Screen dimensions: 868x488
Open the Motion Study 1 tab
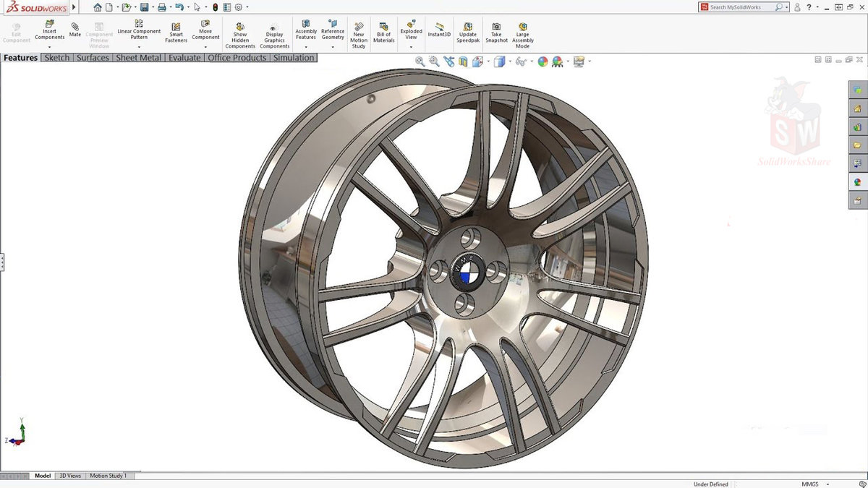(x=109, y=476)
